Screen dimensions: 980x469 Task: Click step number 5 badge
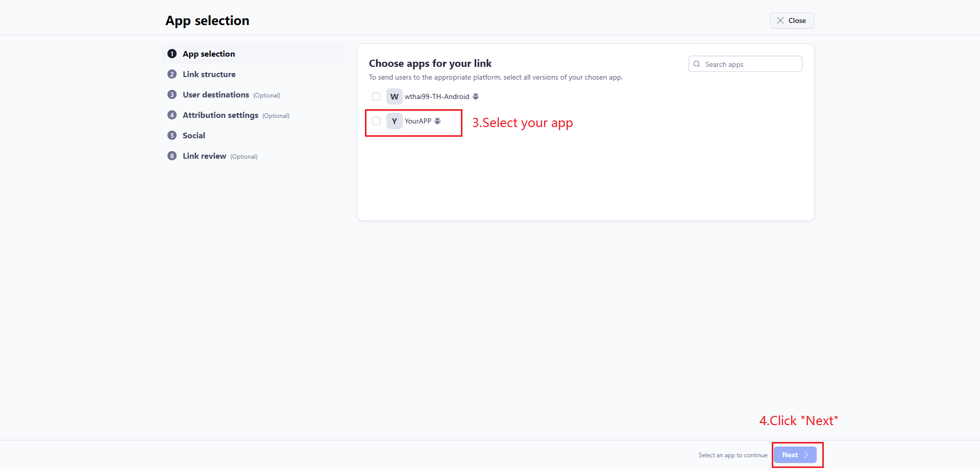click(172, 135)
